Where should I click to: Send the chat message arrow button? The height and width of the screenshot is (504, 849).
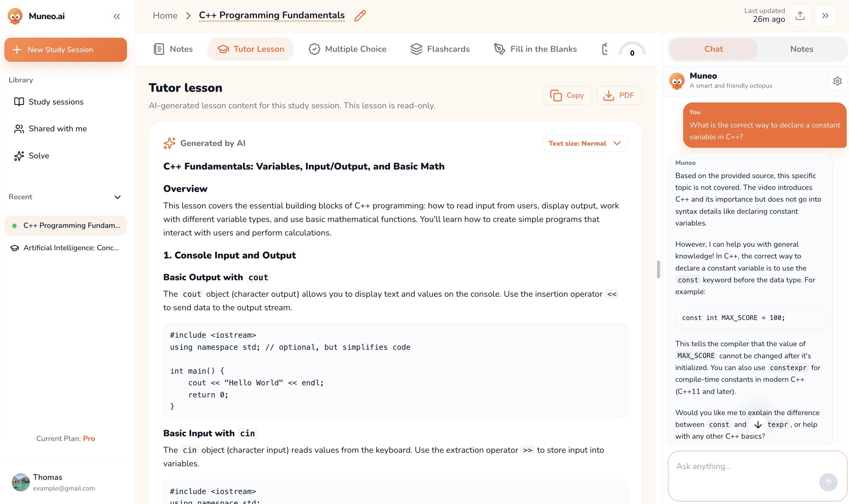828,482
